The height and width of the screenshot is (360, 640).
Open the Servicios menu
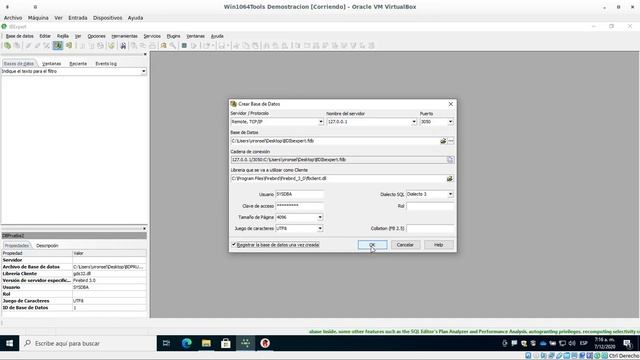tap(152, 36)
